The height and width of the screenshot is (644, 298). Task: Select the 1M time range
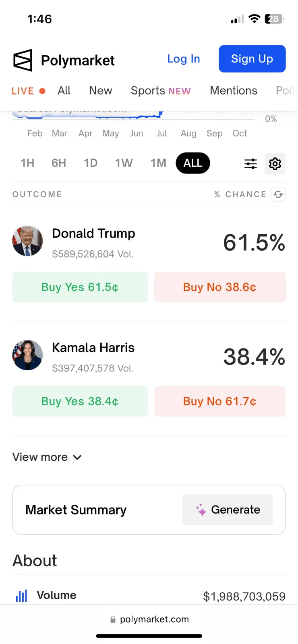point(158,163)
